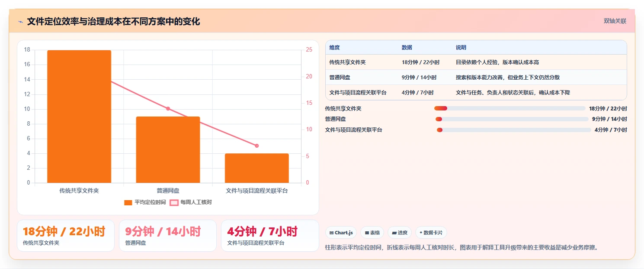The width and height of the screenshot is (644, 269).
Task: Select the 表格 tag
Action: [372, 233]
